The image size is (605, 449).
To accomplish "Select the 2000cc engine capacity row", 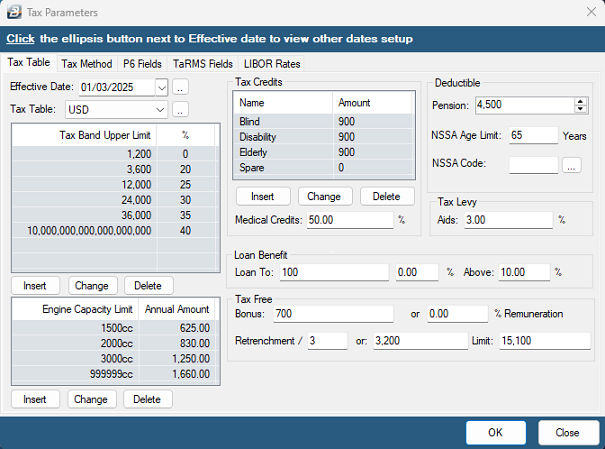I will [115, 343].
